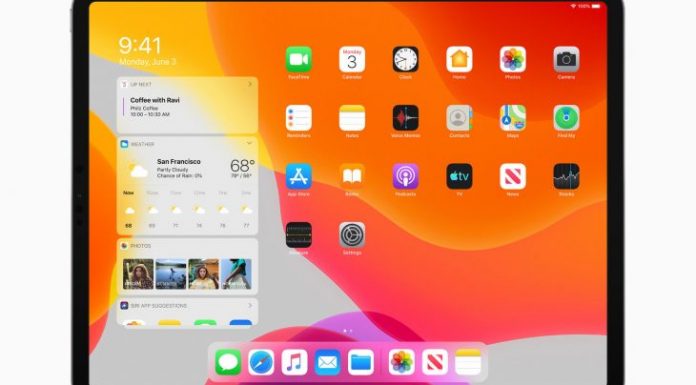Expand the Siri App Suggestions widget

(250, 306)
